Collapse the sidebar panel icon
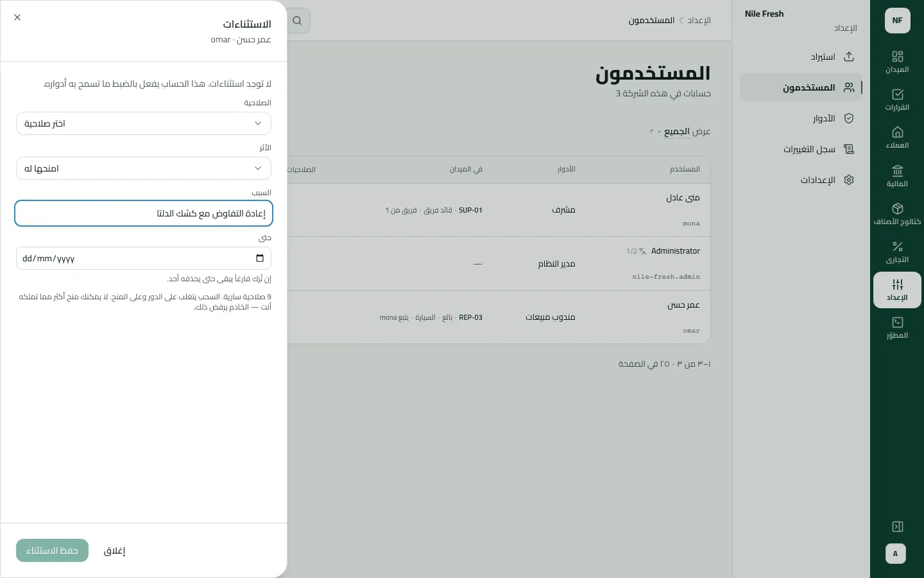This screenshot has width=924, height=578. [898, 527]
